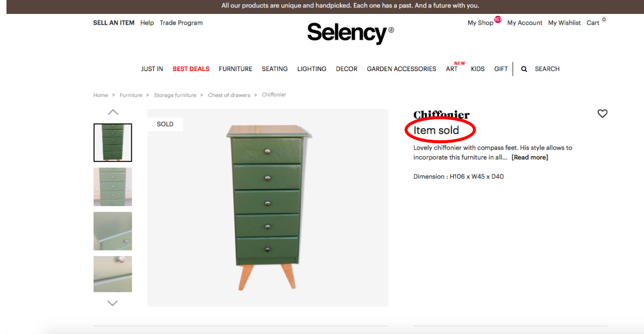Open the ART category marked new
Viewport: 644px width, 334px height.
point(452,69)
